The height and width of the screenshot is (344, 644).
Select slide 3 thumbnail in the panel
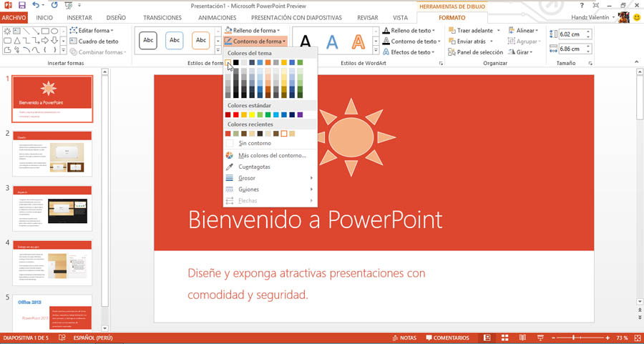point(52,207)
